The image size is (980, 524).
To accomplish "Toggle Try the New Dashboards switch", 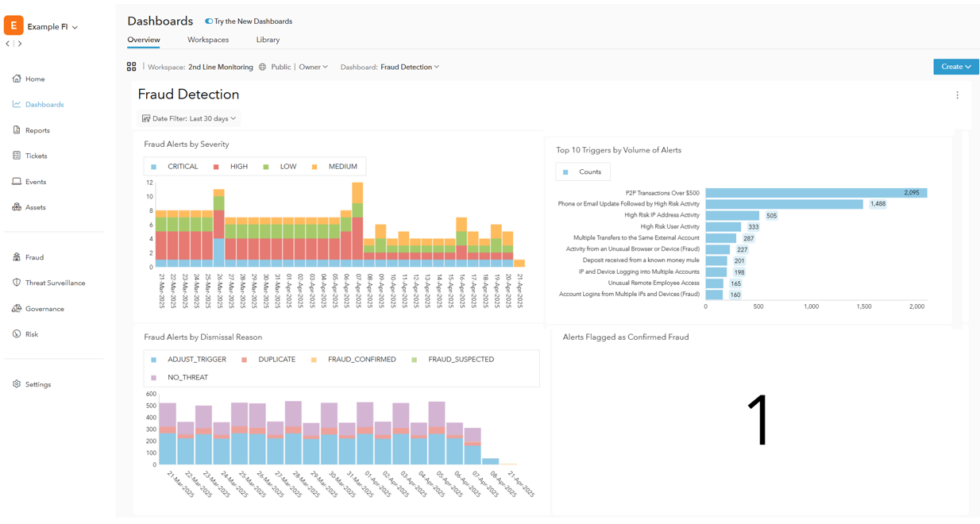I will 209,21.
